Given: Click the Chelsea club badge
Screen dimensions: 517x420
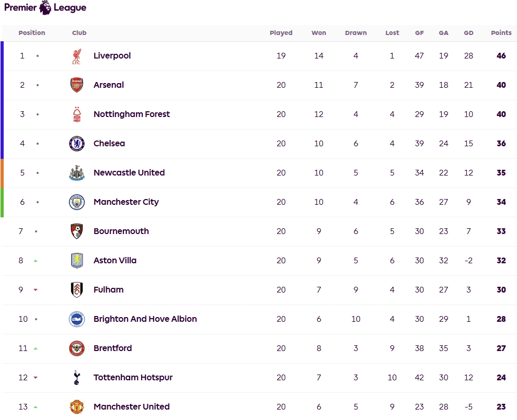Looking at the screenshot, I should tap(77, 144).
